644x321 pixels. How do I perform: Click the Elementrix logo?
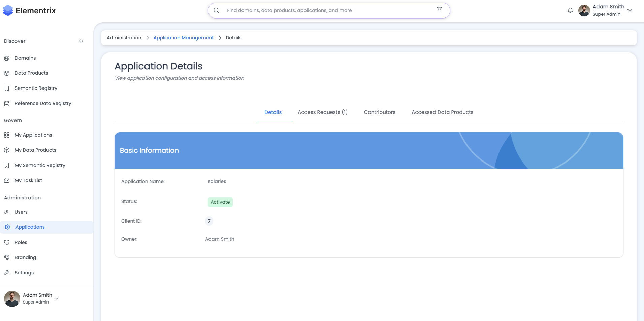click(29, 11)
